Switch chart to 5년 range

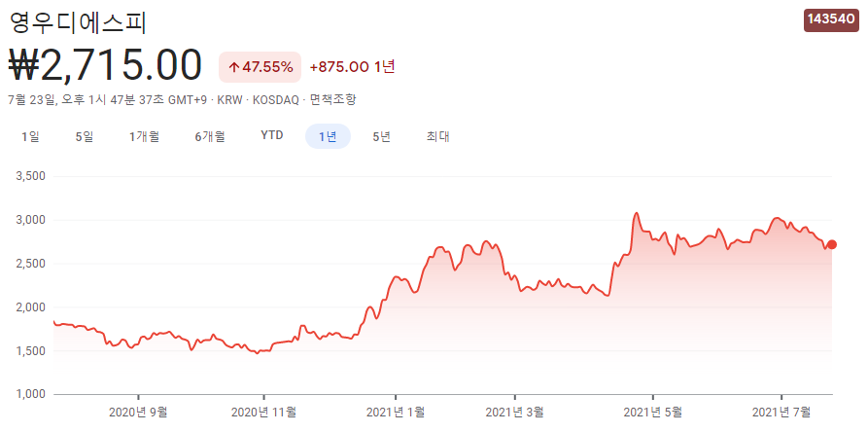[x=381, y=136]
